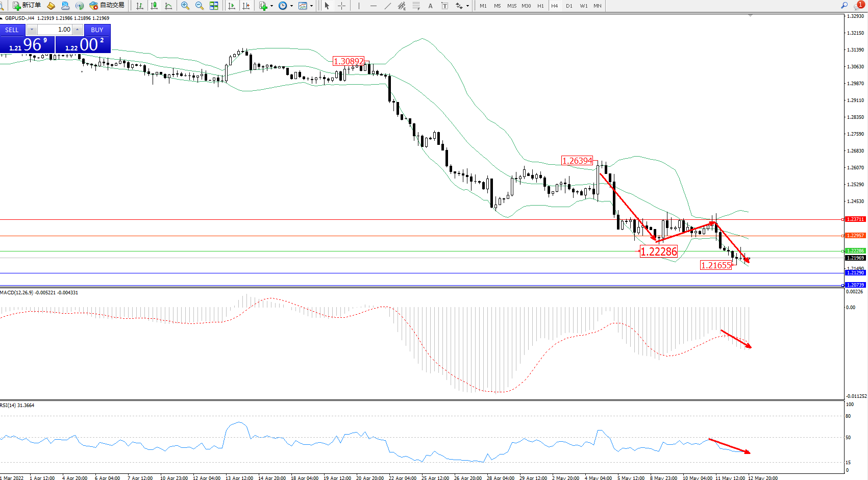Expand the periodicity clock dropdown arrow
The image size is (868, 480).
(291, 6)
